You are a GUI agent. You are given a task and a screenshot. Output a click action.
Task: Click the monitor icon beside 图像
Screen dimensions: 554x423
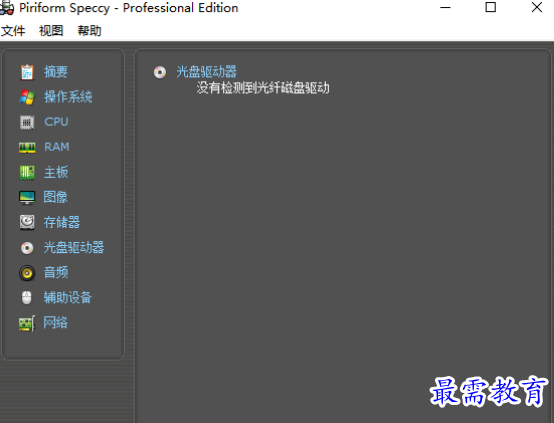[x=27, y=198]
